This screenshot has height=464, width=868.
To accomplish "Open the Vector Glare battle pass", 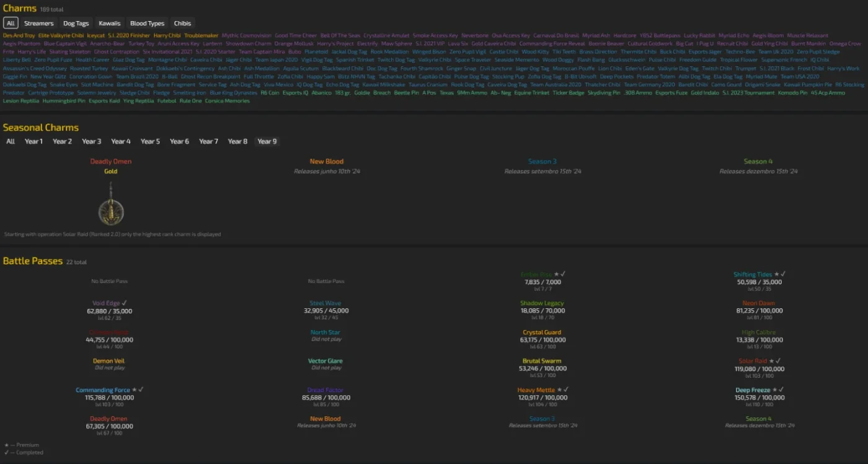I will click(325, 361).
